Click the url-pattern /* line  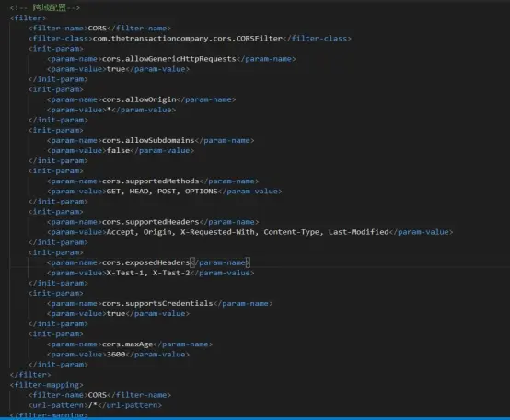point(95,405)
